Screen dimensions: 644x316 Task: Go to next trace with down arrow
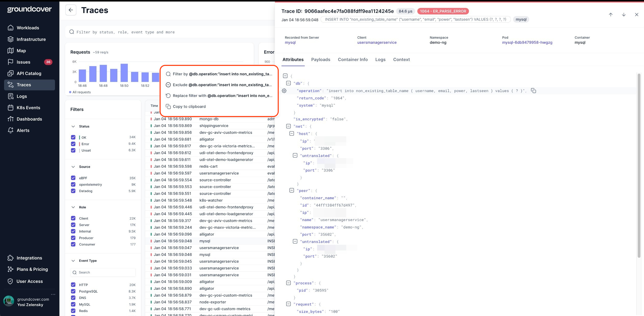click(x=624, y=15)
